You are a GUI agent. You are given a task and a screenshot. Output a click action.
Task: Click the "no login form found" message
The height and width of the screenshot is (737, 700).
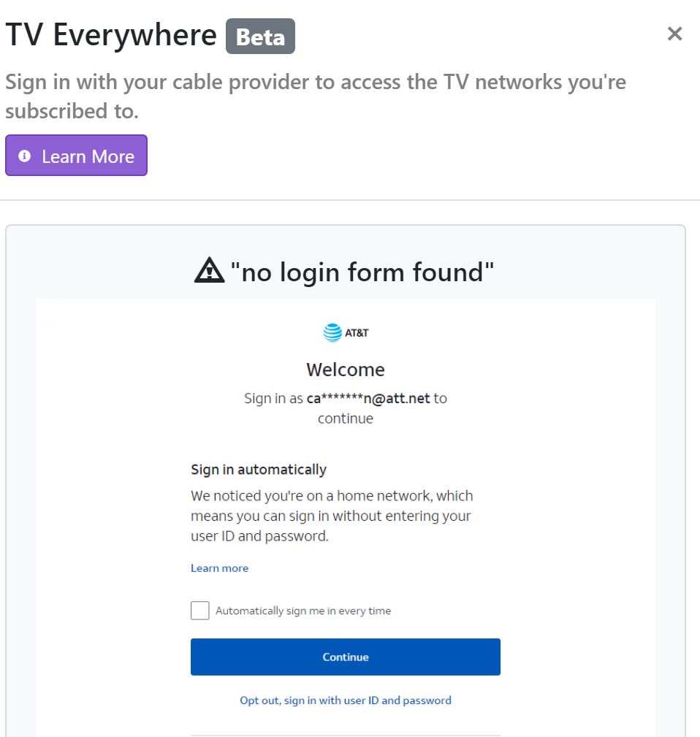click(362, 272)
